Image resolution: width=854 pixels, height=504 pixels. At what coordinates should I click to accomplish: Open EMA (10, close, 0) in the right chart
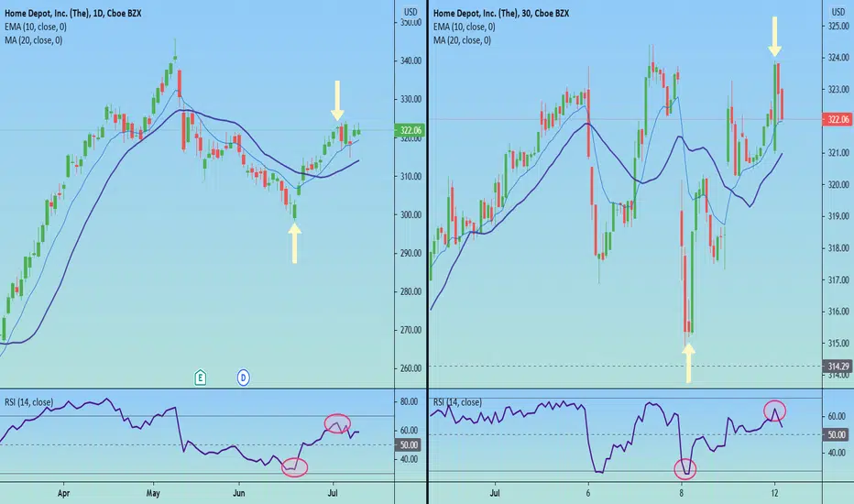[464, 27]
